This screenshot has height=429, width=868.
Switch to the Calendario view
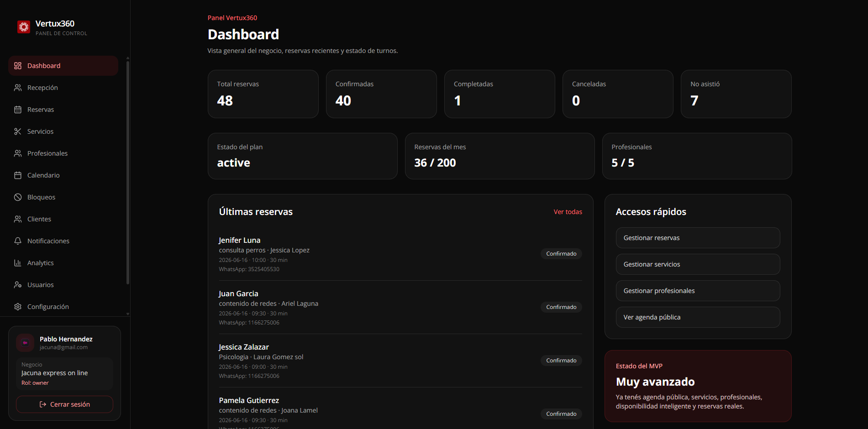[x=63, y=175]
